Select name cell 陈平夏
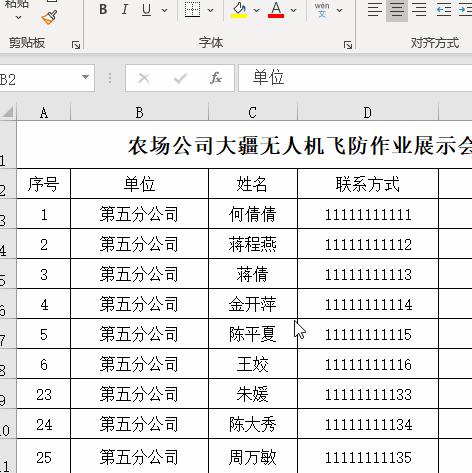This screenshot has height=473, width=472. tap(253, 334)
